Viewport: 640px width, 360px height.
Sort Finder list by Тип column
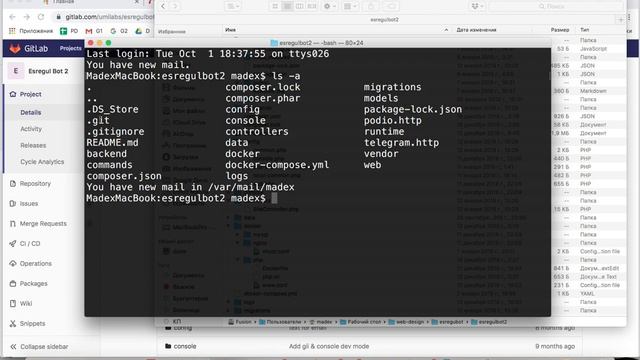584,30
